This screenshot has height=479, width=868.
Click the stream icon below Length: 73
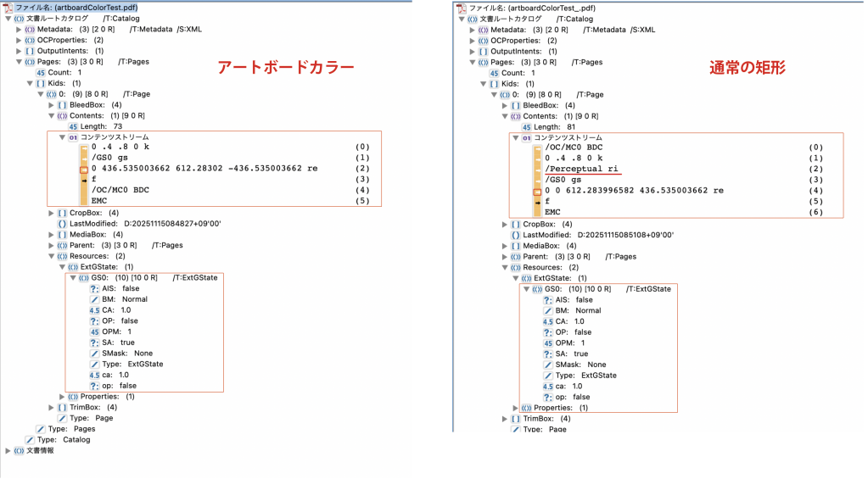pyautogui.click(x=74, y=137)
